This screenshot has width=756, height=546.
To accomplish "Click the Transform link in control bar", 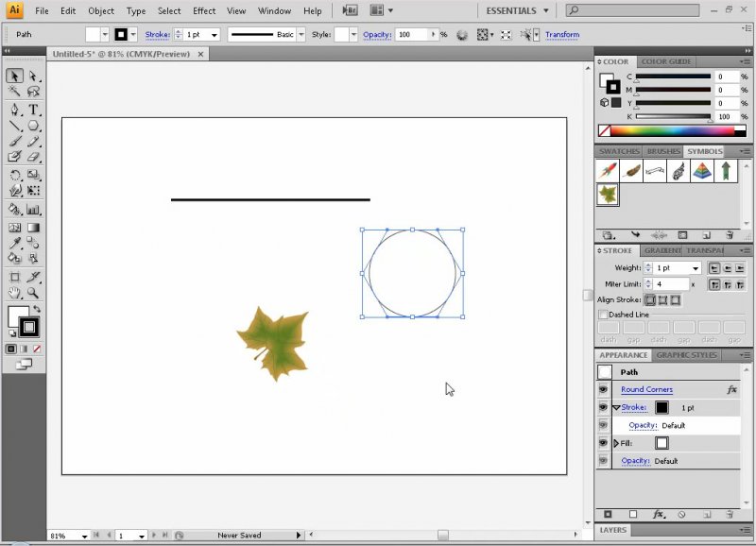I will click(562, 35).
